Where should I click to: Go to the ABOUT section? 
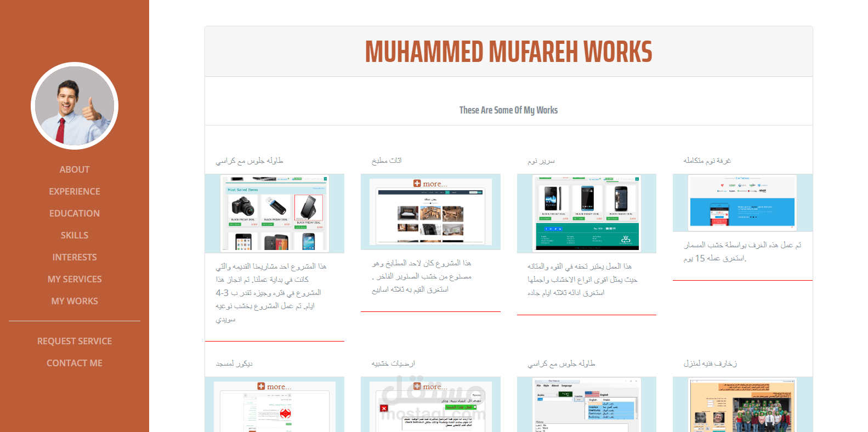tap(75, 169)
